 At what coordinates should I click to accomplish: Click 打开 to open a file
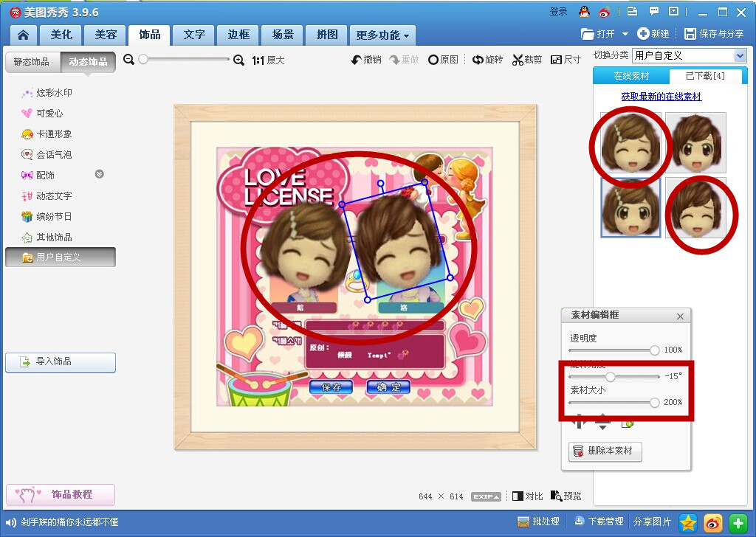(x=599, y=34)
